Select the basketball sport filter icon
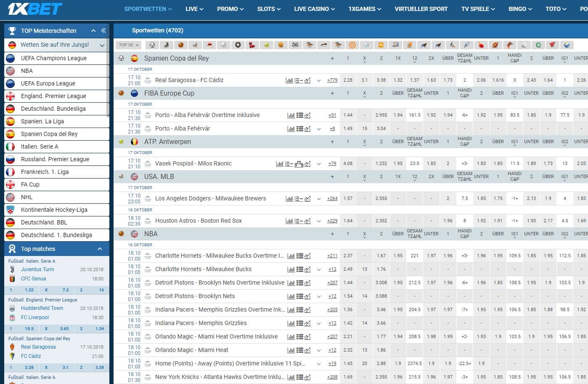 pyautogui.click(x=181, y=45)
